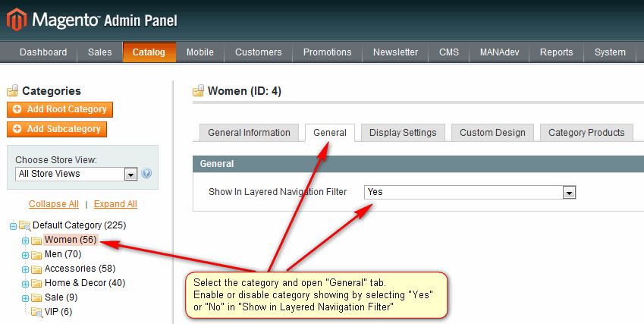The height and width of the screenshot is (324, 644).
Task: Click the Add Root Category button
Action: [x=60, y=109]
